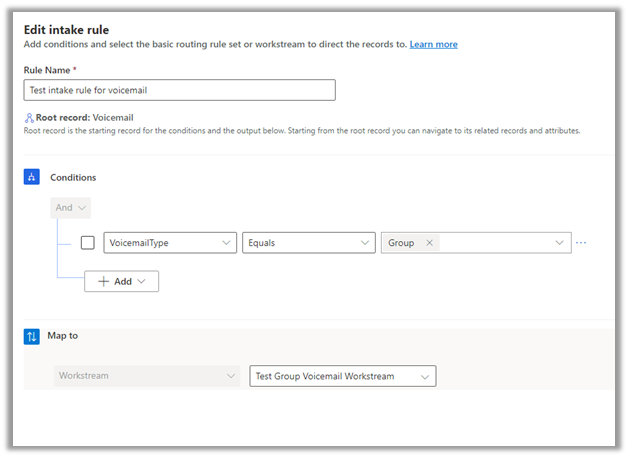Click the Map to arrows icon
Viewport: 628px width, 458px height.
click(31, 337)
